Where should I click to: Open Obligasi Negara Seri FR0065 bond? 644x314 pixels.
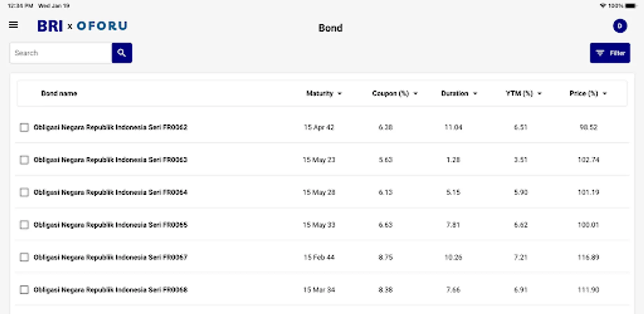[110, 225]
